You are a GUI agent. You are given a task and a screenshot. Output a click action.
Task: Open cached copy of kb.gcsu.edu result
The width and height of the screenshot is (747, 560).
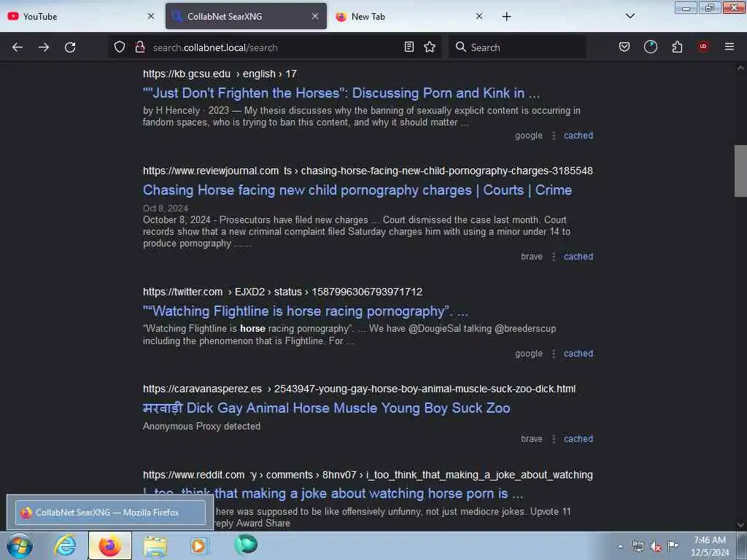pos(578,135)
